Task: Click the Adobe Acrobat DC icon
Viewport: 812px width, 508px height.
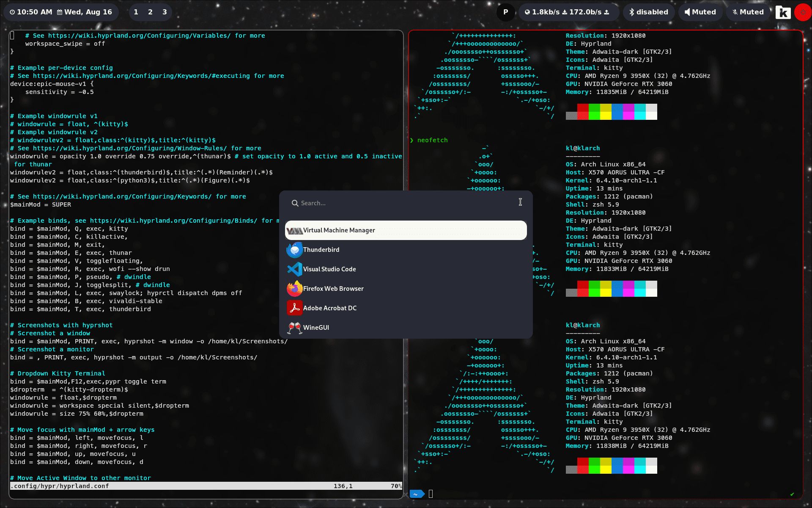Action: [x=294, y=308]
